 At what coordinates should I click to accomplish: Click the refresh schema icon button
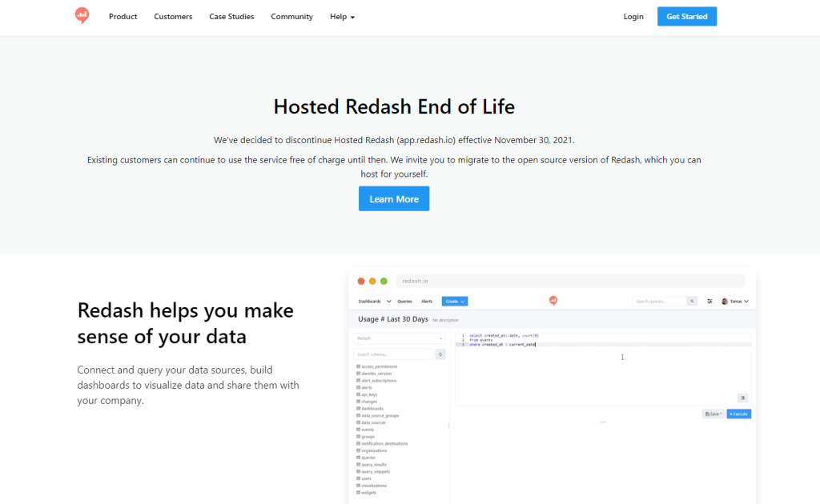coord(440,354)
